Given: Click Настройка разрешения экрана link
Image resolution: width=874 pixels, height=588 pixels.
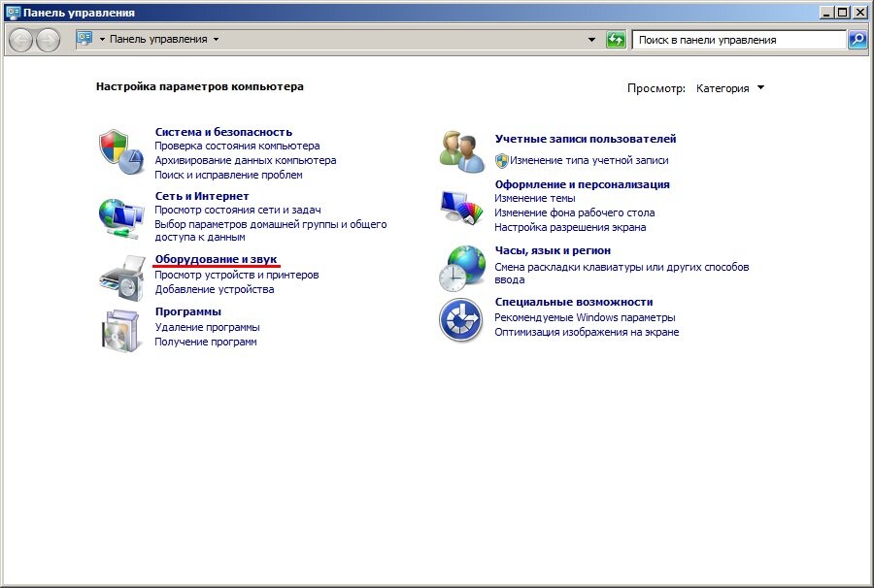Looking at the screenshot, I should [570, 227].
